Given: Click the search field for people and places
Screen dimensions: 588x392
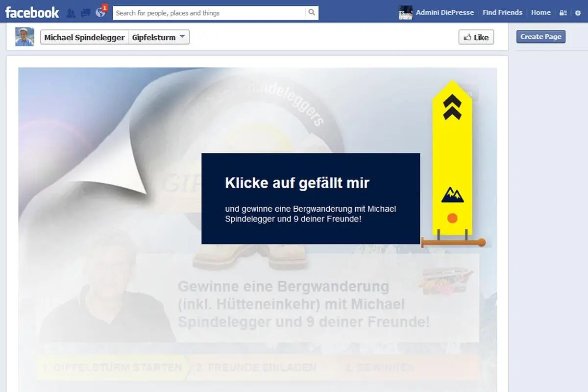Looking at the screenshot, I should (x=206, y=12).
